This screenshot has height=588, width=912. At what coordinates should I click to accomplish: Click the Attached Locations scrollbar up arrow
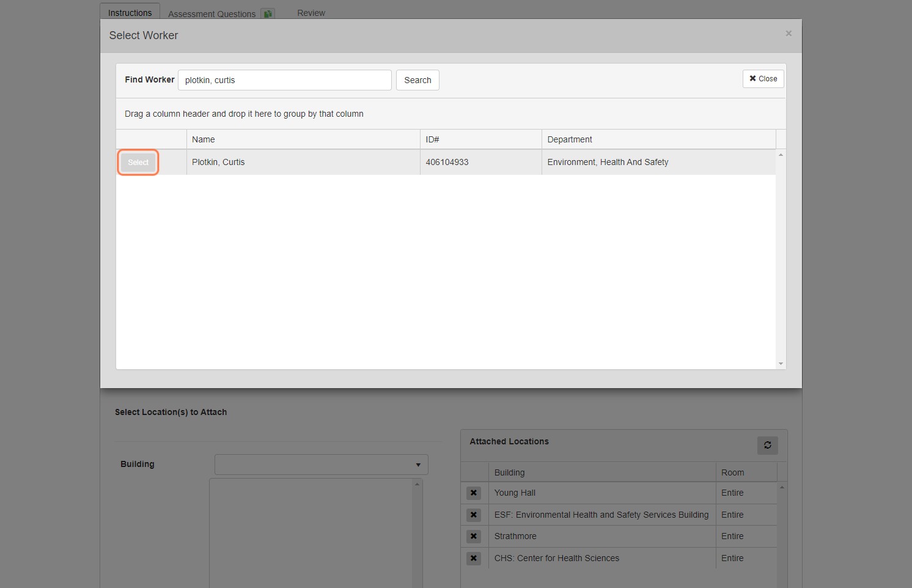click(x=782, y=487)
